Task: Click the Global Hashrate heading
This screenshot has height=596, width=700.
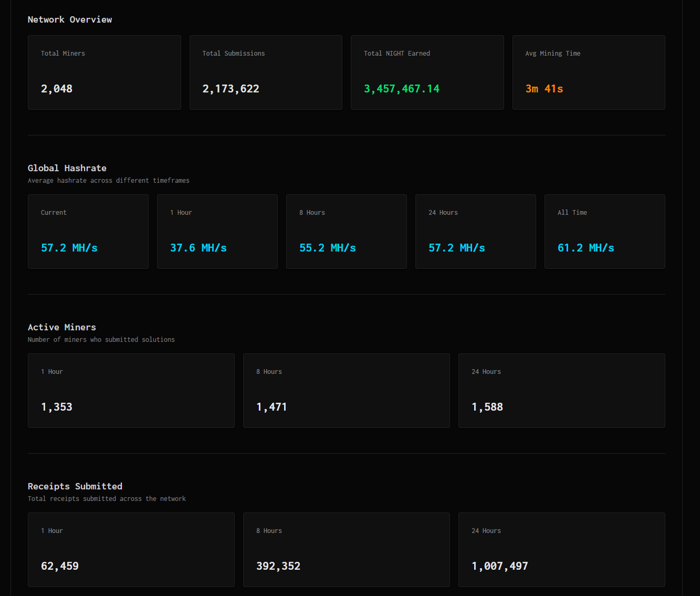Action: click(67, 168)
